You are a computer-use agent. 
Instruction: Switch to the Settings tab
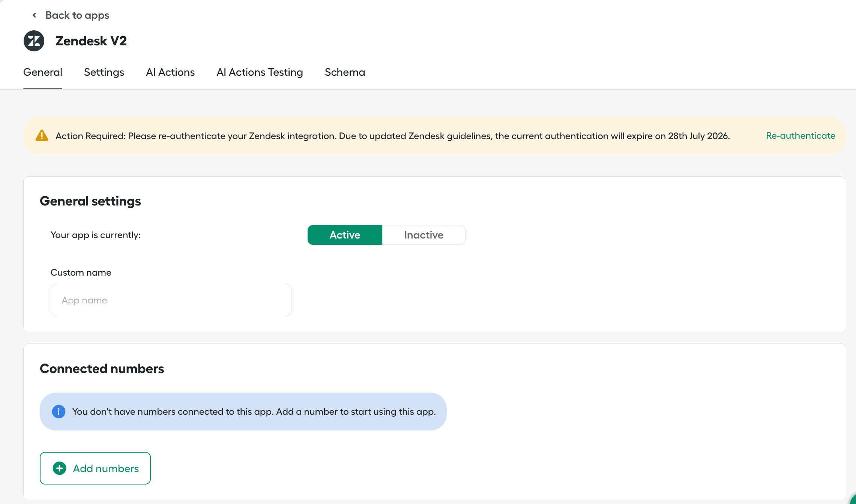click(x=104, y=72)
